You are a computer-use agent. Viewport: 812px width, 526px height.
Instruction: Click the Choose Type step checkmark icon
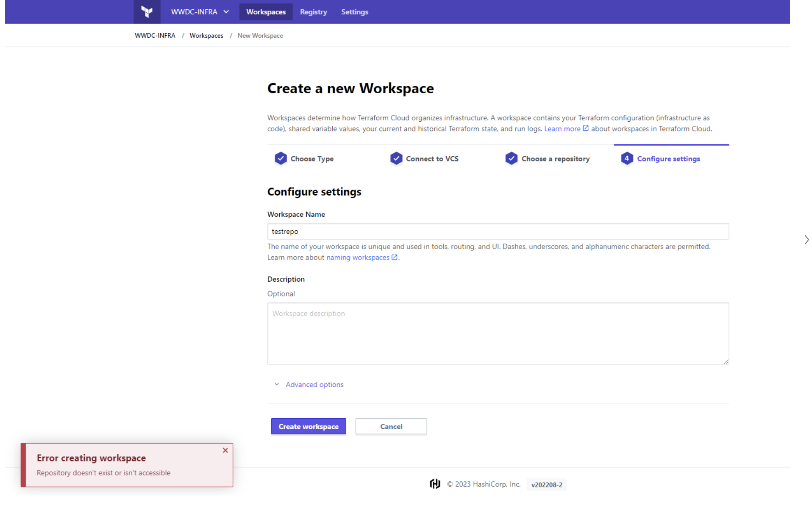point(281,159)
